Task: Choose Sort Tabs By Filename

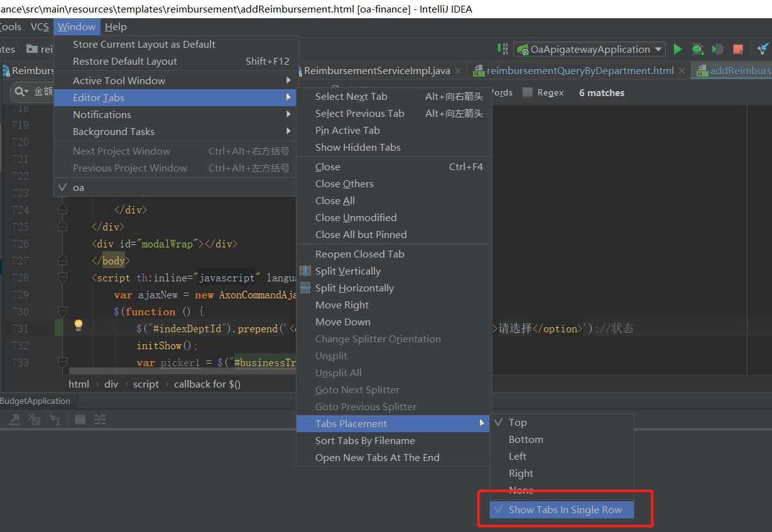Action: point(393,441)
